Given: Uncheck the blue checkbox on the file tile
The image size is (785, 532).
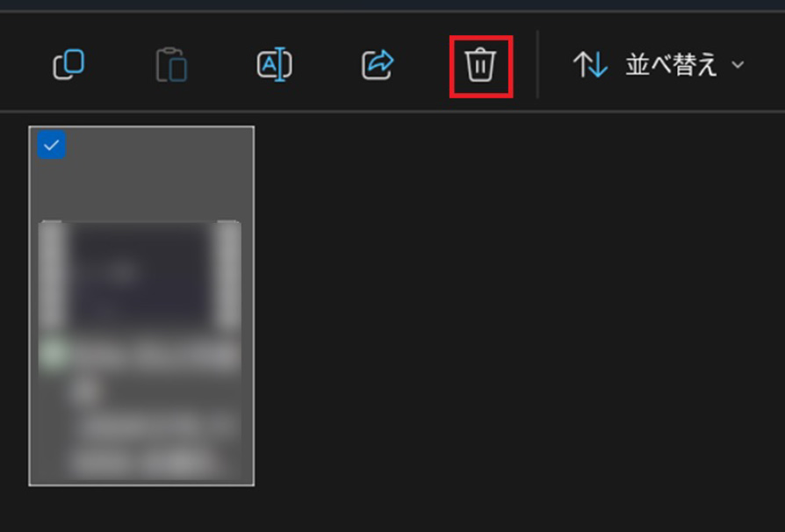Looking at the screenshot, I should coord(52,145).
